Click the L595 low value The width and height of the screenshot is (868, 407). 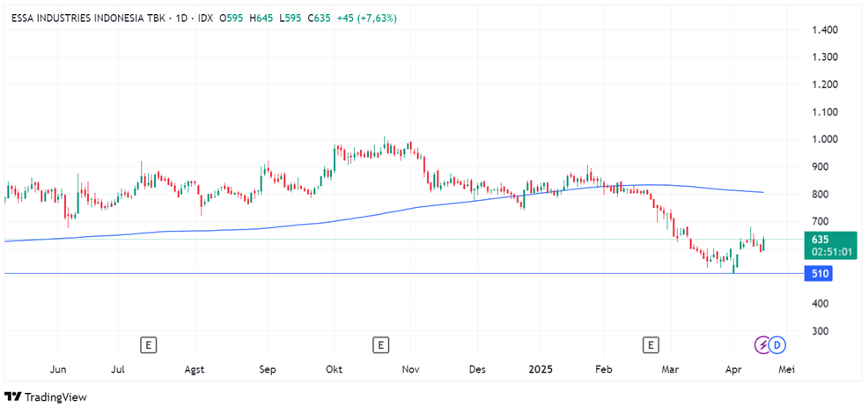pyautogui.click(x=291, y=18)
